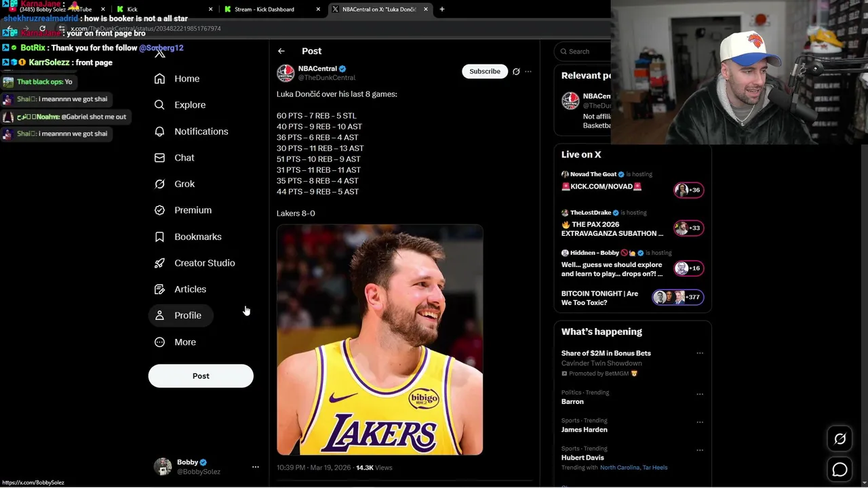Open a new browser tab
Screen dimensions: 868x488
[x=442, y=9]
